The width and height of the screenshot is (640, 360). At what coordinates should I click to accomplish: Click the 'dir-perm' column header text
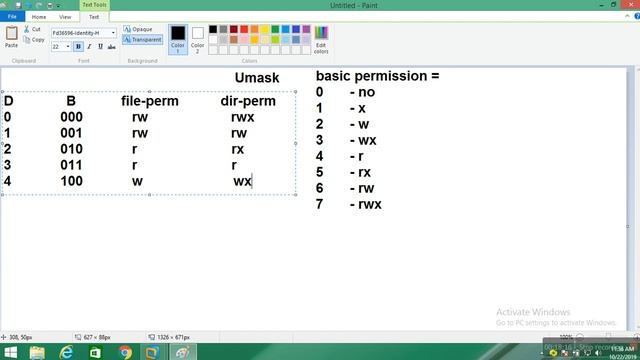point(248,101)
